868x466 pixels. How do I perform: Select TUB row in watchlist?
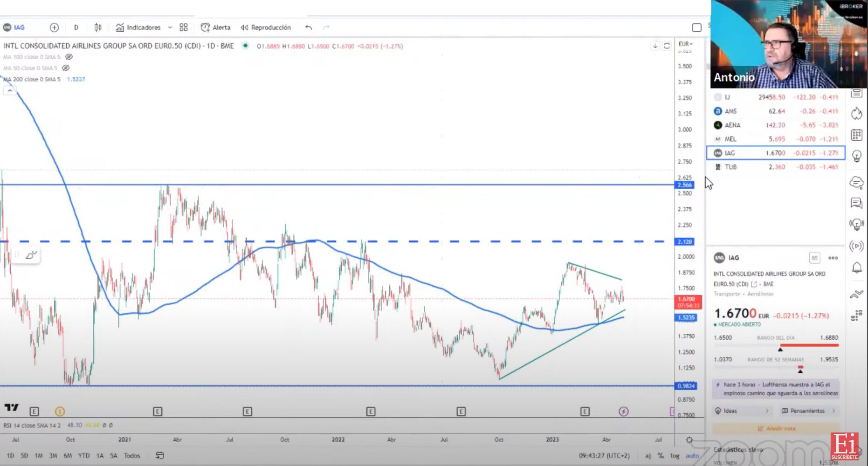776,167
